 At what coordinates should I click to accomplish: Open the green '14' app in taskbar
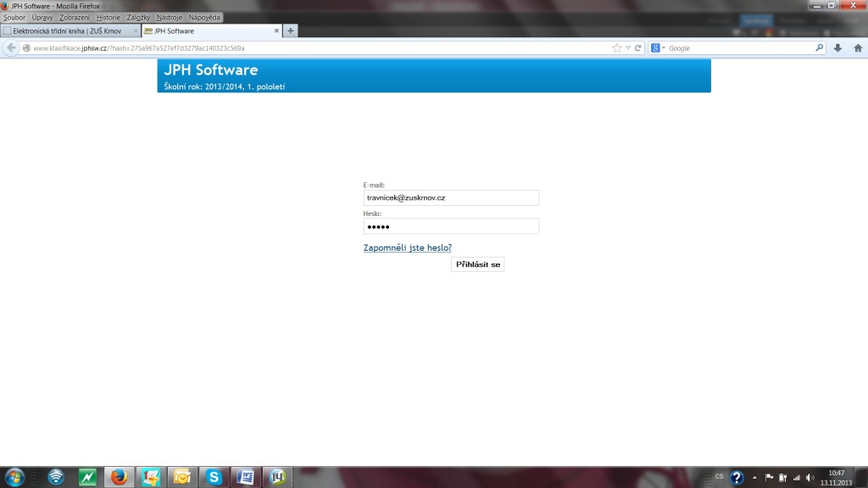277,477
